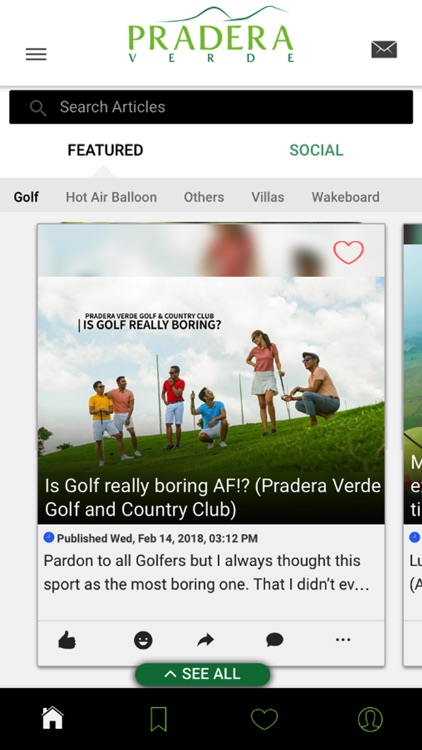The width and height of the screenshot is (422, 750).
Task: Open the three-dots more options
Action: tap(343, 640)
